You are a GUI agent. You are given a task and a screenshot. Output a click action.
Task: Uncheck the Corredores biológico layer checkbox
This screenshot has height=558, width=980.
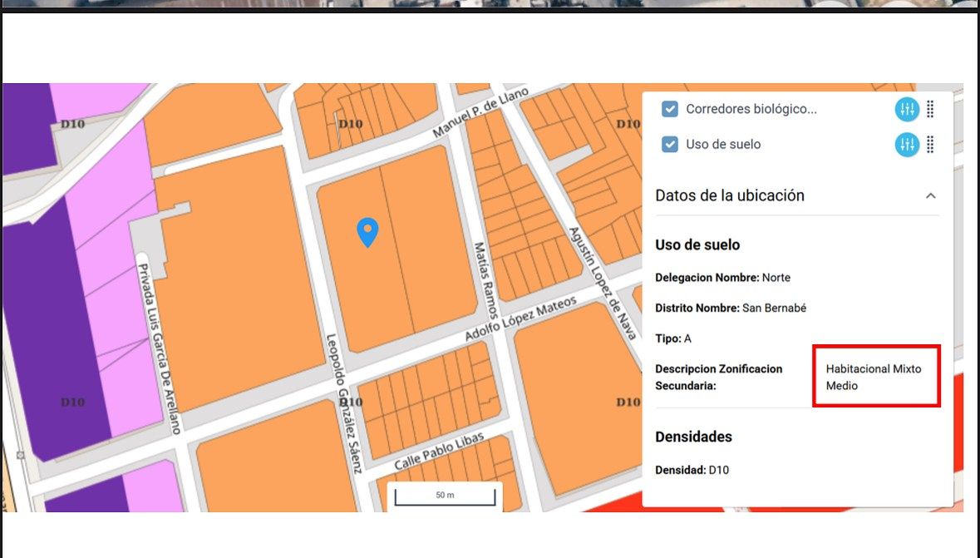coord(670,109)
